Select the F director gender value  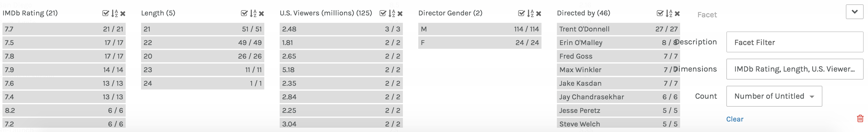480,43
